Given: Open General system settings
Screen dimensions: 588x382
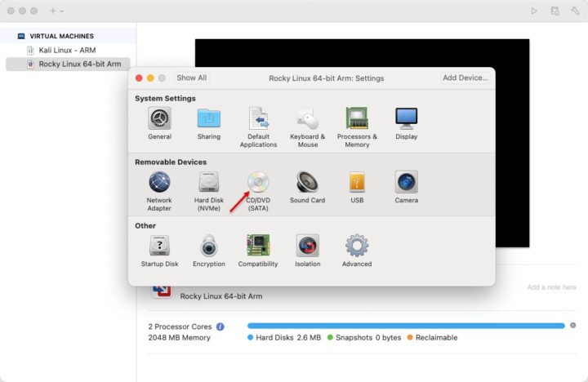Looking at the screenshot, I should point(159,124).
